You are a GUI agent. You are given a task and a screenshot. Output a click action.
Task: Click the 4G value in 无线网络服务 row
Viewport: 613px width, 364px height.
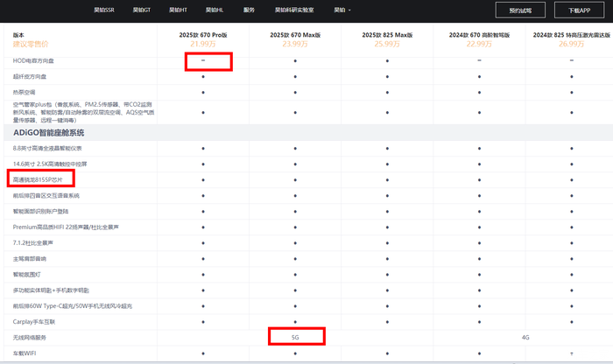tap(525, 336)
